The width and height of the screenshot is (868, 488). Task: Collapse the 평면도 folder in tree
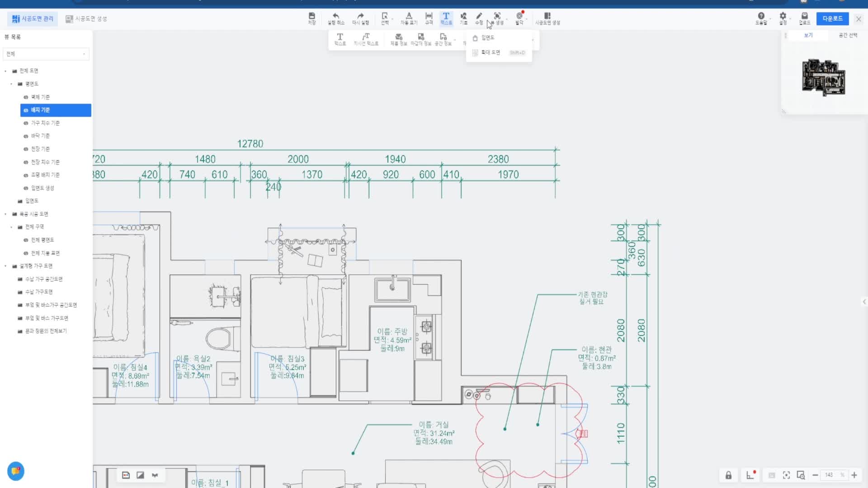(12, 84)
